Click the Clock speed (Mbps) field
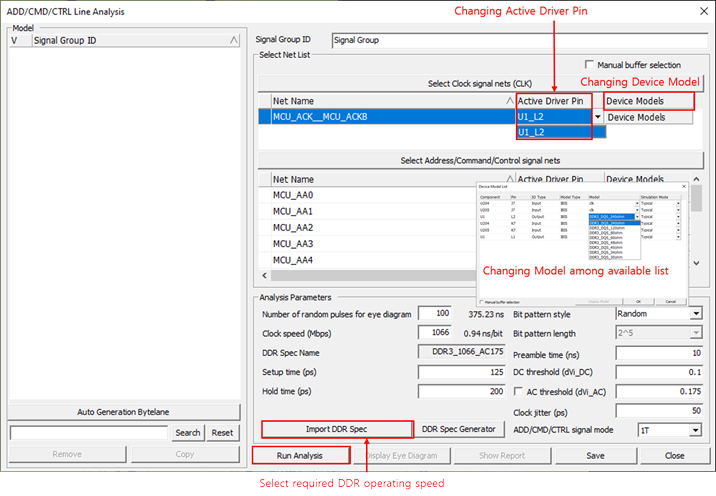Screen dimensions: 716x496 [434, 333]
